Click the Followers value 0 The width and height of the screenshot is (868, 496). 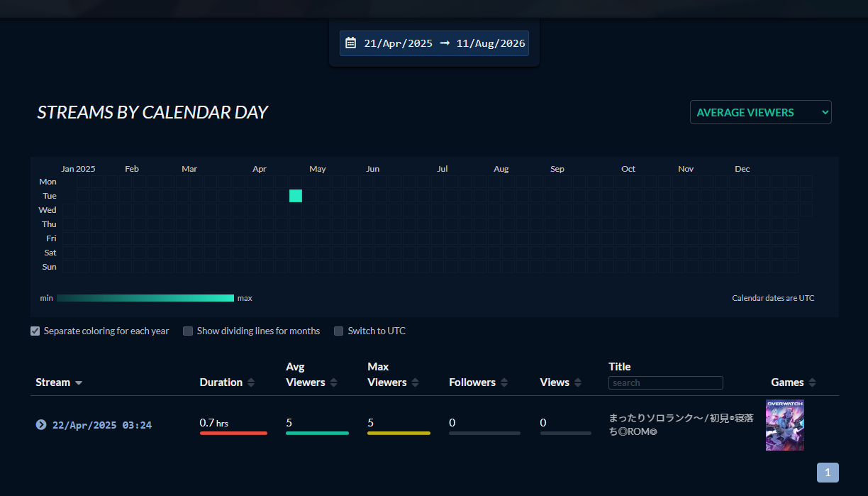pyautogui.click(x=452, y=423)
